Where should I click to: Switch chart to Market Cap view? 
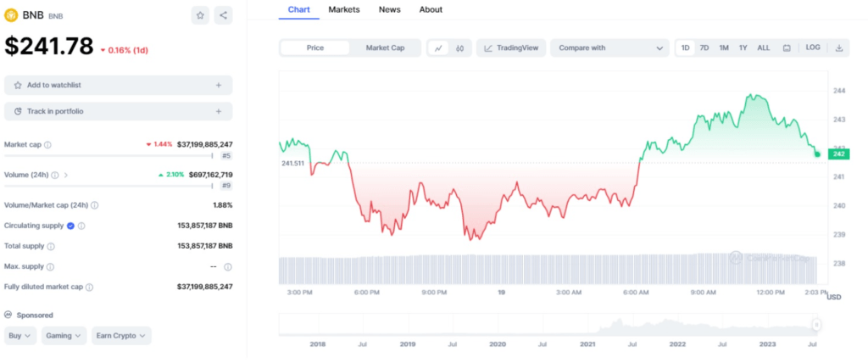[385, 48]
